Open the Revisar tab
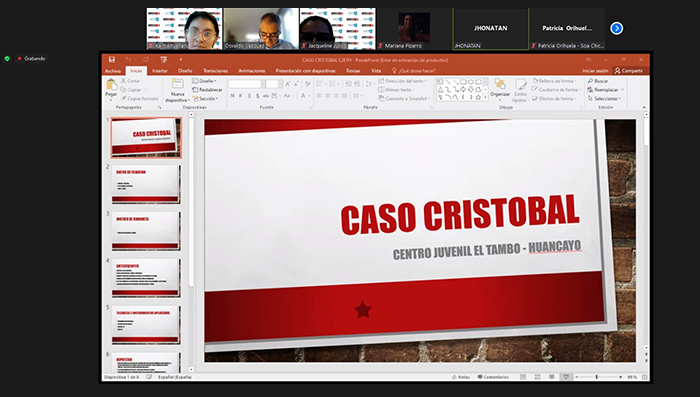The image size is (700, 397). [353, 71]
